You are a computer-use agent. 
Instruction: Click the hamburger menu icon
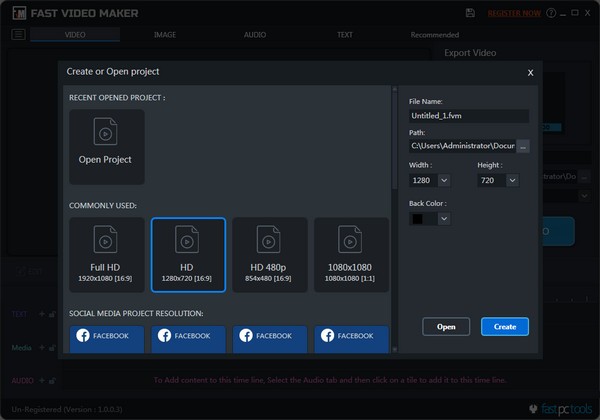coord(18,35)
